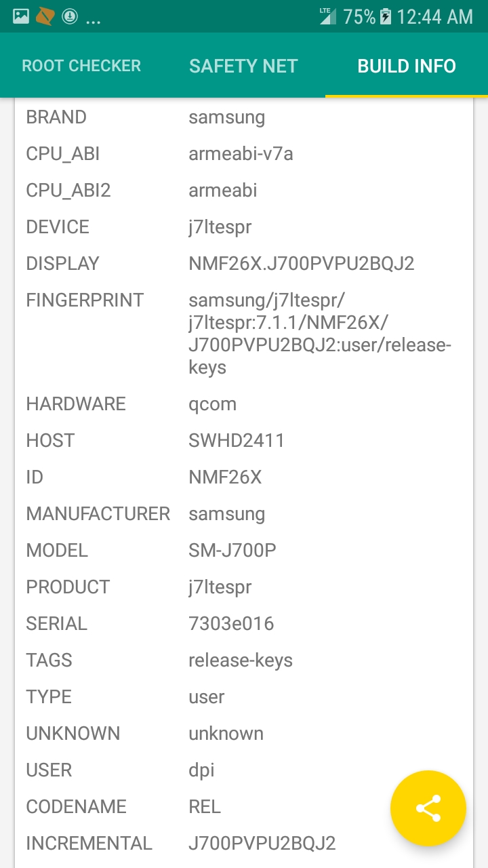The height and width of the screenshot is (868, 488).
Task: Tap the download notification icon in status bar
Action: pos(69,16)
